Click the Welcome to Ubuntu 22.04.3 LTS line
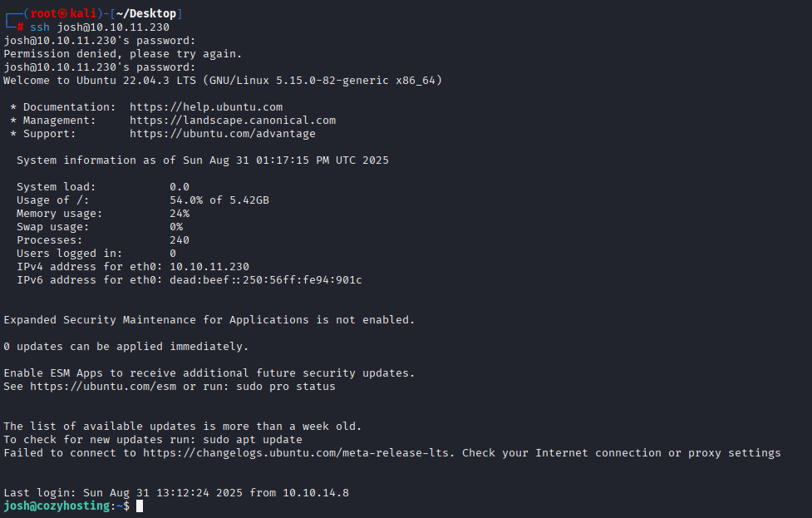812x518 pixels. click(223, 81)
